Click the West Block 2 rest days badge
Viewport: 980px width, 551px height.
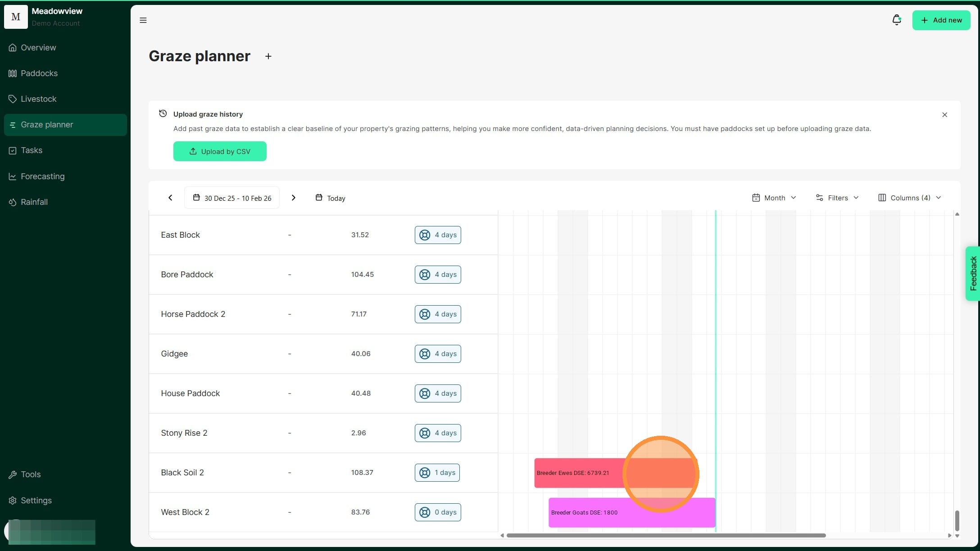[438, 512]
